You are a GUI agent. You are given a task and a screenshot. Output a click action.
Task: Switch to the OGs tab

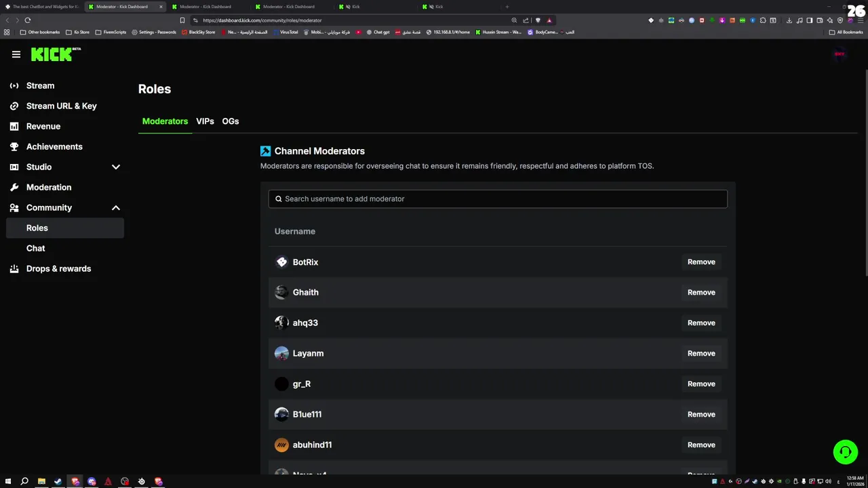click(231, 121)
